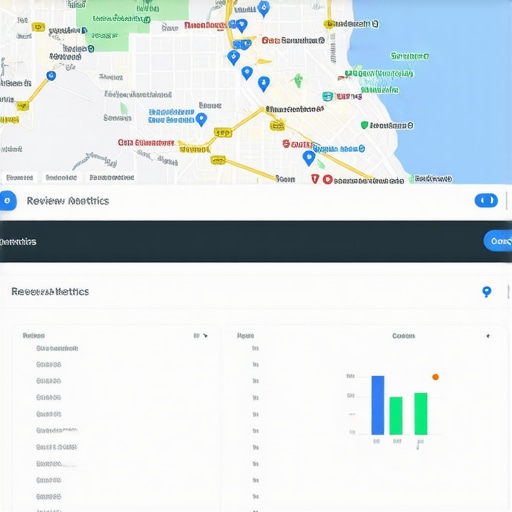Click the widest label chip at map bottom-left
This screenshot has height=512, width=512.
pyautogui.click(x=112, y=177)
